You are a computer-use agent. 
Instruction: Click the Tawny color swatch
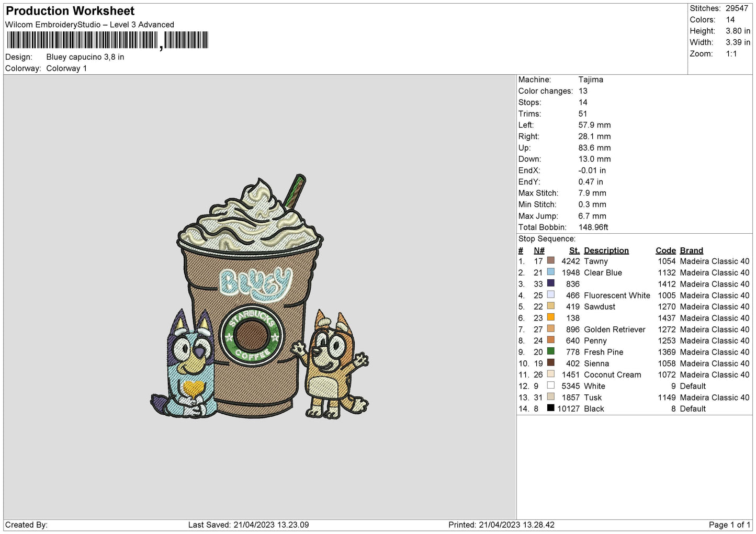(x=550, y=260)
